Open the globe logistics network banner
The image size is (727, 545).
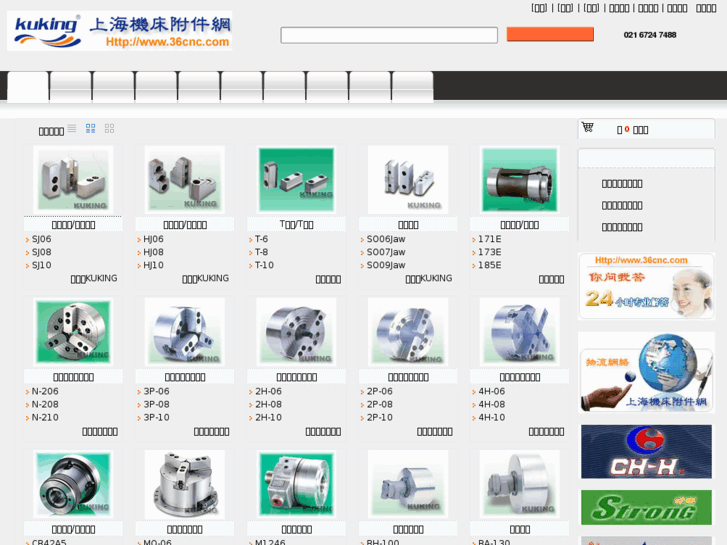pos(646,372)
